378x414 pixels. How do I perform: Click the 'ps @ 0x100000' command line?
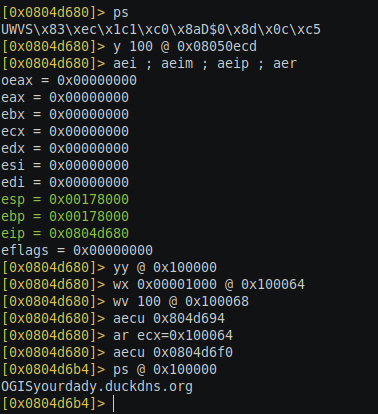165,369
